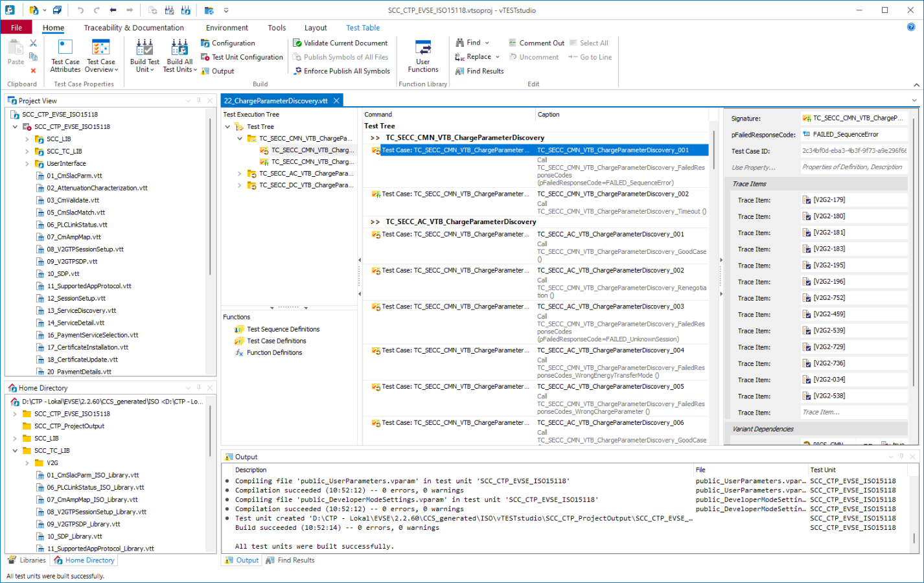The height and width of the screenshot is (583, 924).
Task: Open User Functions library
Action: pos(423,56)
